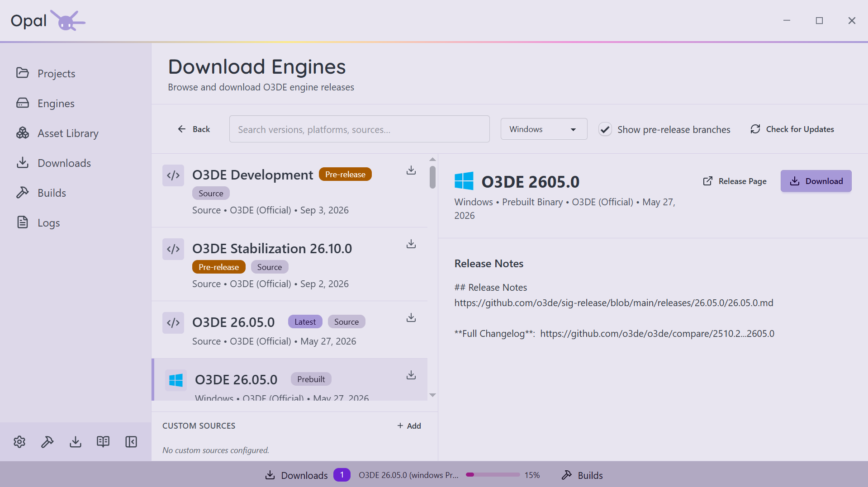The width and height of the screenshot is (868, 487).
Task: Click the download progress bar at 15%
Action: point(493,475)
